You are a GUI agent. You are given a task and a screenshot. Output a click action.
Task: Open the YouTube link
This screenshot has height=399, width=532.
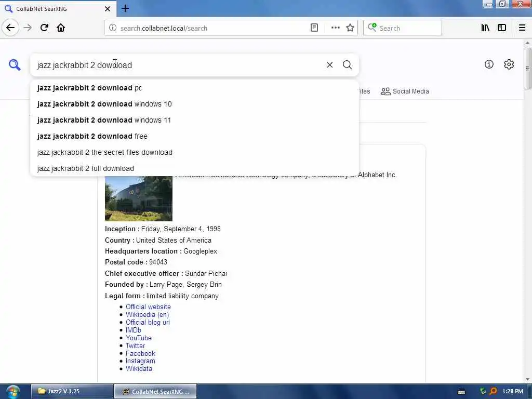[138, 338]
